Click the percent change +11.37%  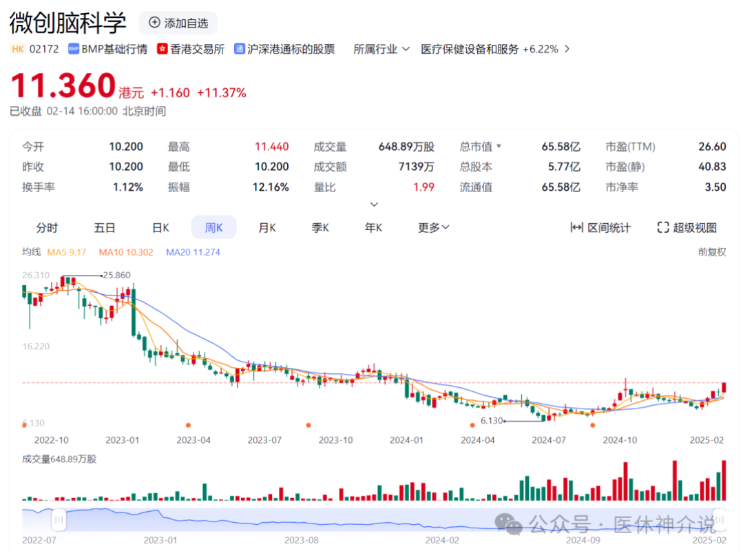coord(221,92)
